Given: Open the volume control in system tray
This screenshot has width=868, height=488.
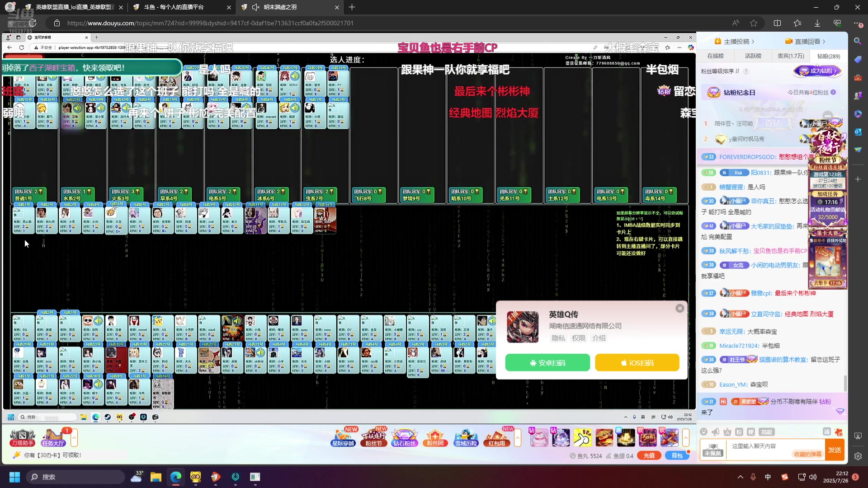Looking at the screenshot, I should [x=813, y=477].
